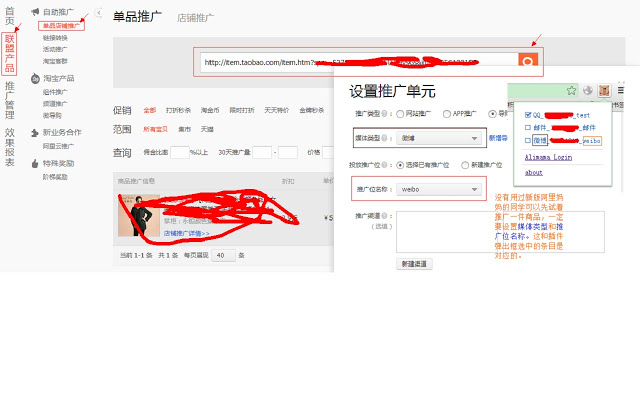Click the Alimama Login link

pyautogui.click(x=548, y=157)
